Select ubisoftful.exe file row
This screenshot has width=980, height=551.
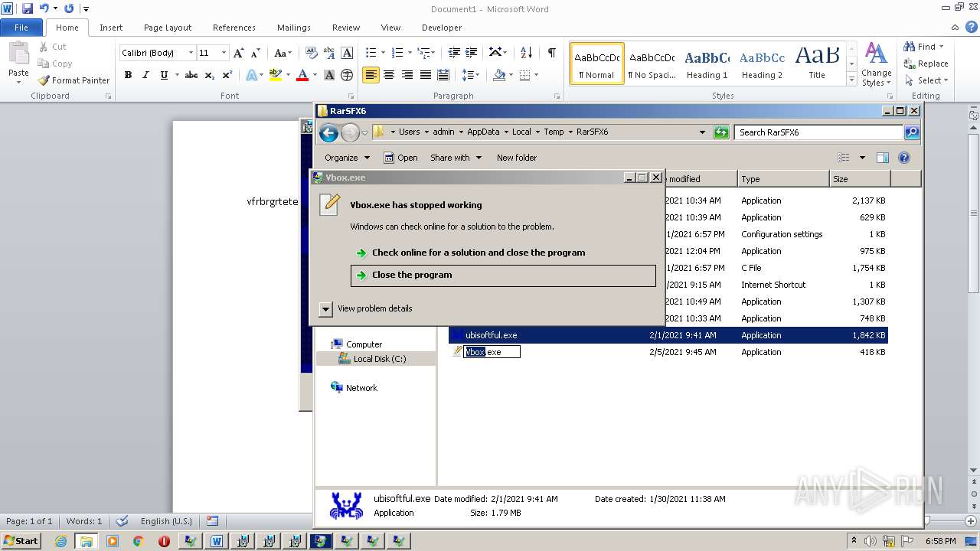(x=668, y=335)
